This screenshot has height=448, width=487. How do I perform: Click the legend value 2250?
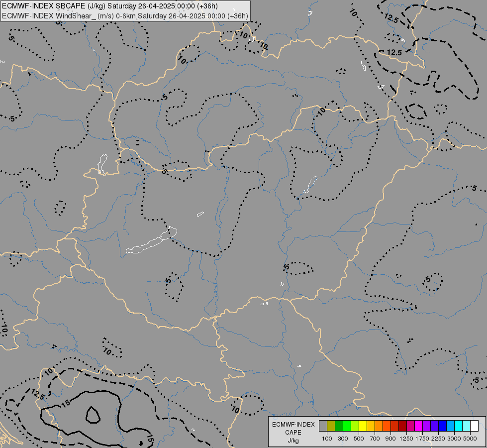coord(438,439)
